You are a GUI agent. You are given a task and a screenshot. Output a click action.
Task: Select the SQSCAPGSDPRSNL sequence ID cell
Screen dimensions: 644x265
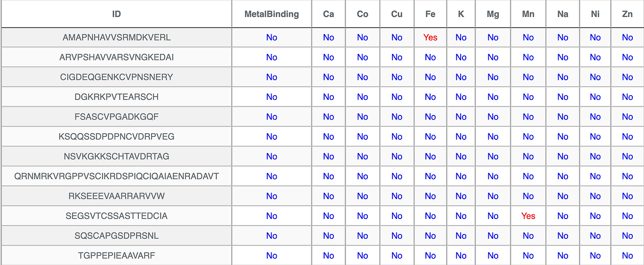pyautogui.click(x=116, y=236)
